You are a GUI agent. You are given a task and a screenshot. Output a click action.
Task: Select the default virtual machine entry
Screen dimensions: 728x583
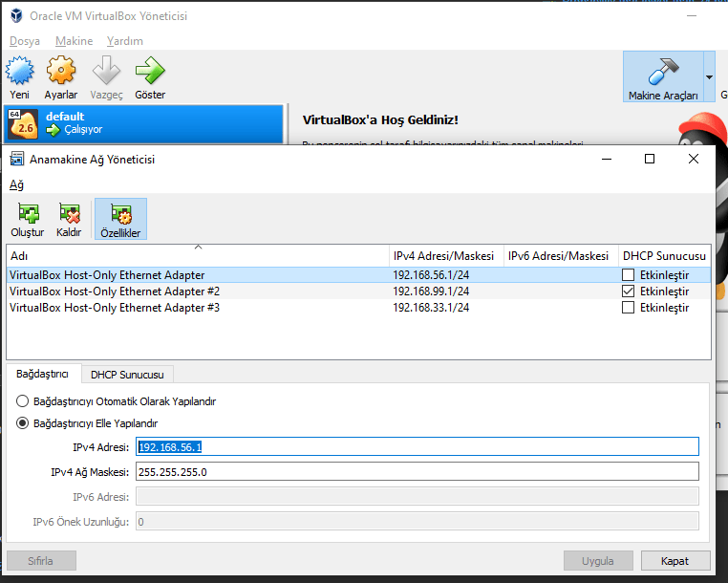(143, 123)
